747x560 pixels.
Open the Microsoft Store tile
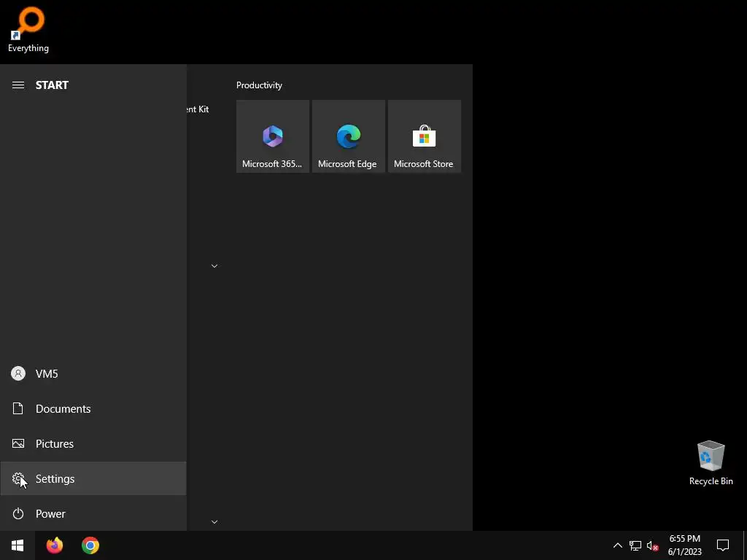(424, 136)
